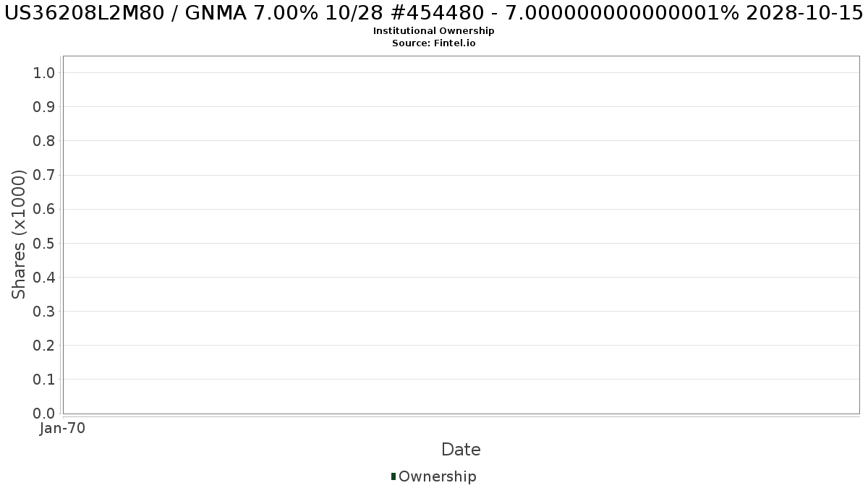Click the 0.4 y-axis tick label

click(x=44, y=278)
